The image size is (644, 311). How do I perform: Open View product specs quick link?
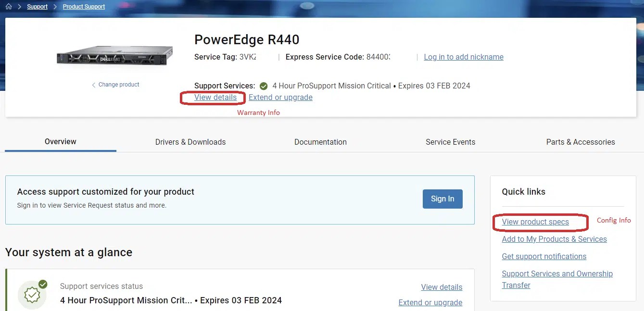click(535, 222)
